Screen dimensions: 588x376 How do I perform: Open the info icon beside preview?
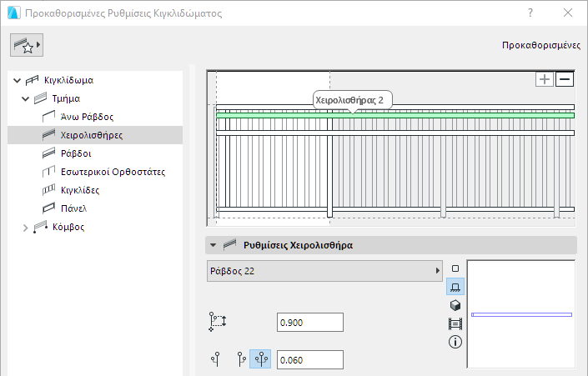[x=455, y=342]
